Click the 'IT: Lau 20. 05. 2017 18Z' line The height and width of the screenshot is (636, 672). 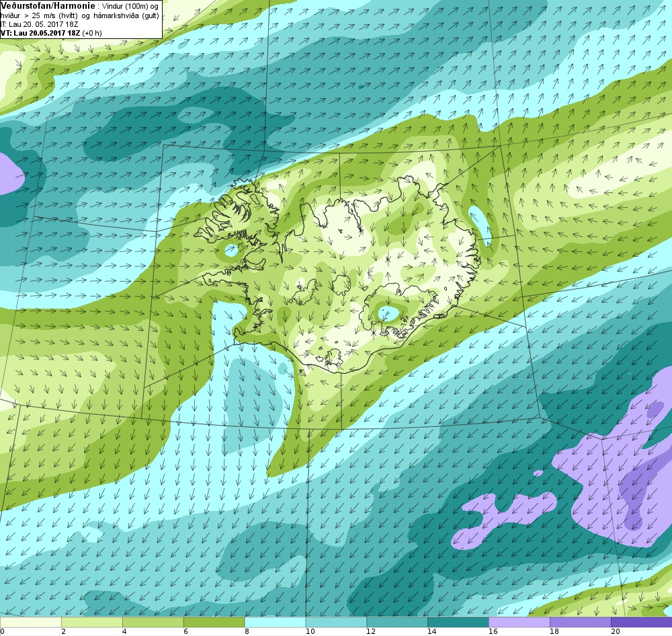click(39, 24)
